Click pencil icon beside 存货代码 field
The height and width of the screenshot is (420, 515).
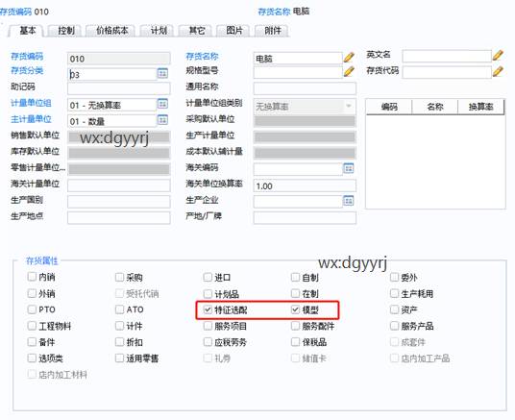pyautogui.click(x=498, y=71)
